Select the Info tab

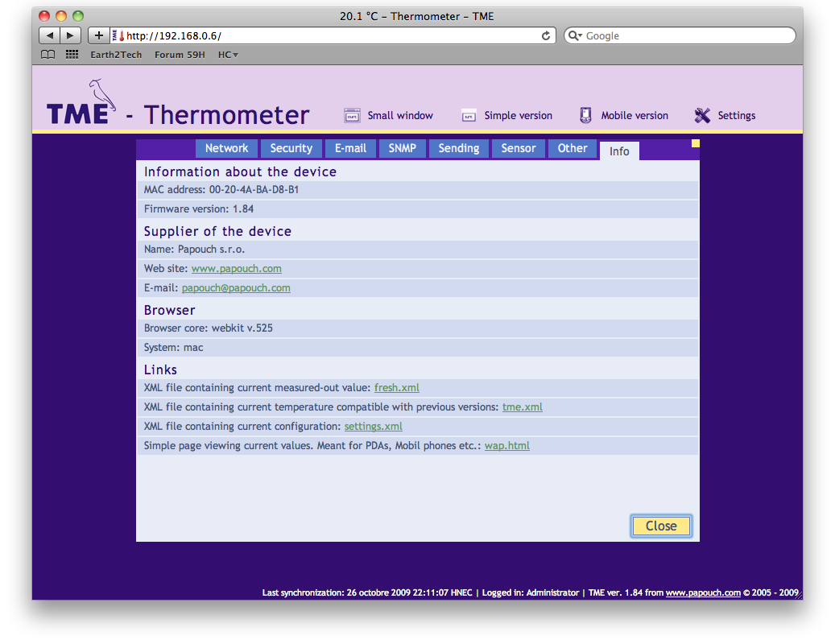coord(619,151)
